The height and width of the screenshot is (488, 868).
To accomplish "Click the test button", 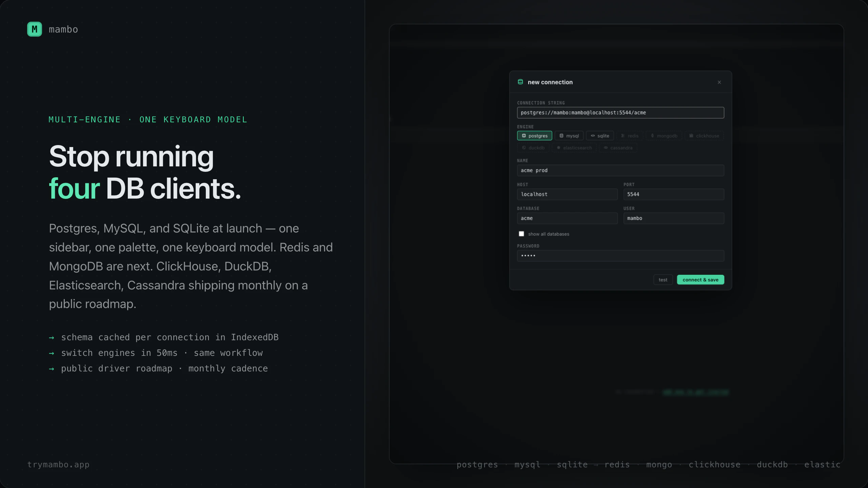I will (x=663, y=280).
